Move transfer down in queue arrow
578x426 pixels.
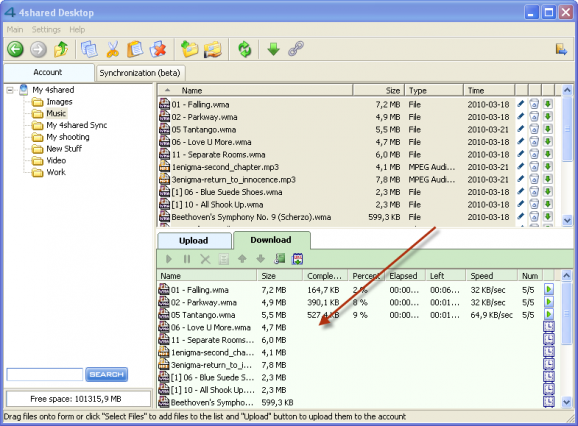click(x=261, y=259)
